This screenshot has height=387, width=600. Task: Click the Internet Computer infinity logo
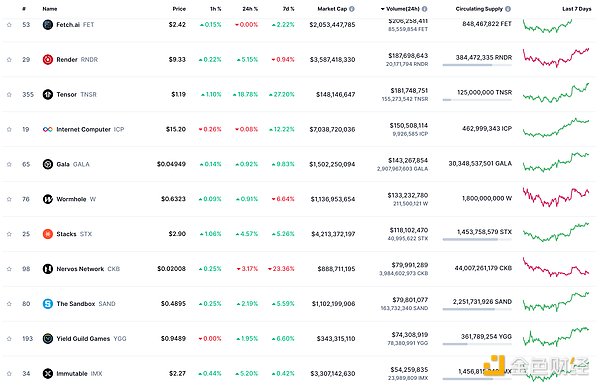click(x=48, y=129)
